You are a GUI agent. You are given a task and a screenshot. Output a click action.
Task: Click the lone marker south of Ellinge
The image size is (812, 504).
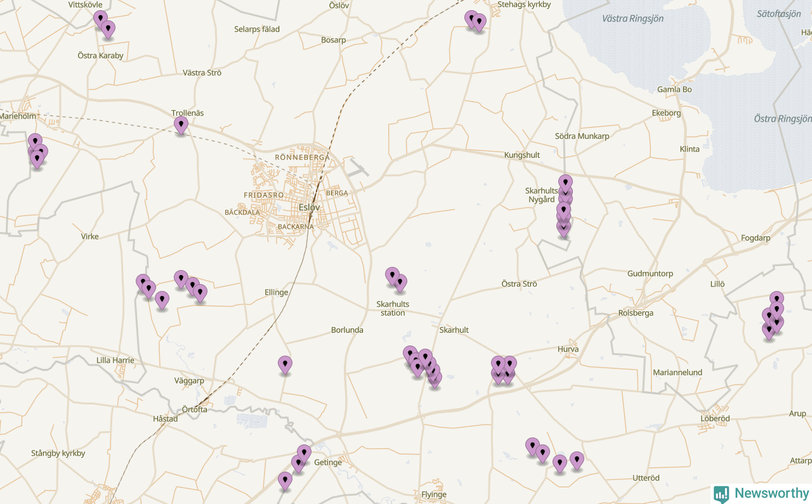point(285,365)
